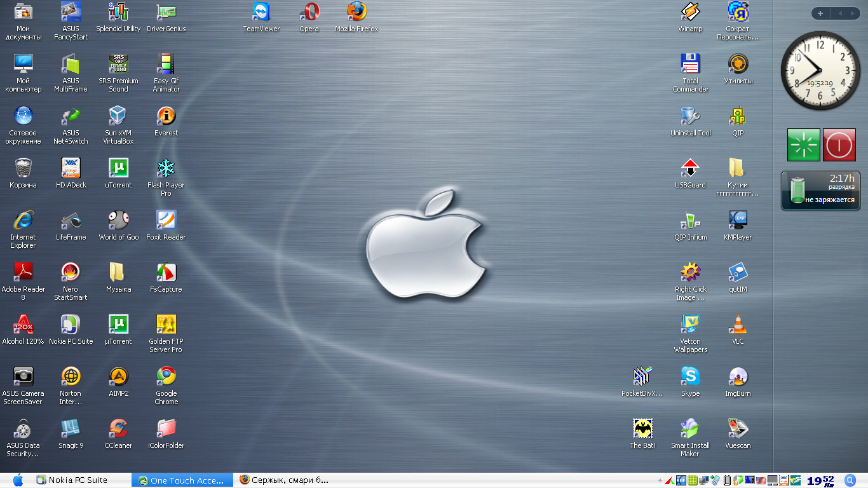Click the analog clock gadget

coord(819,71)
